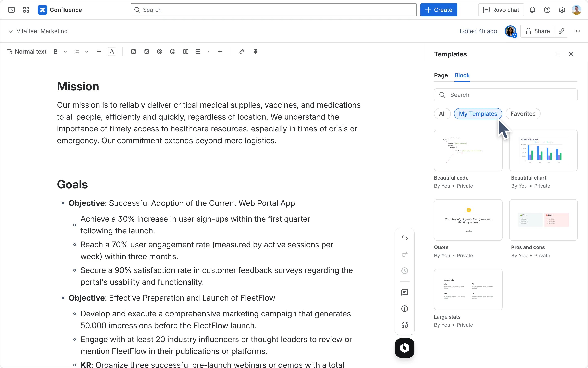
Task: Click the Goals heading
Action: [x=72, y=184]
